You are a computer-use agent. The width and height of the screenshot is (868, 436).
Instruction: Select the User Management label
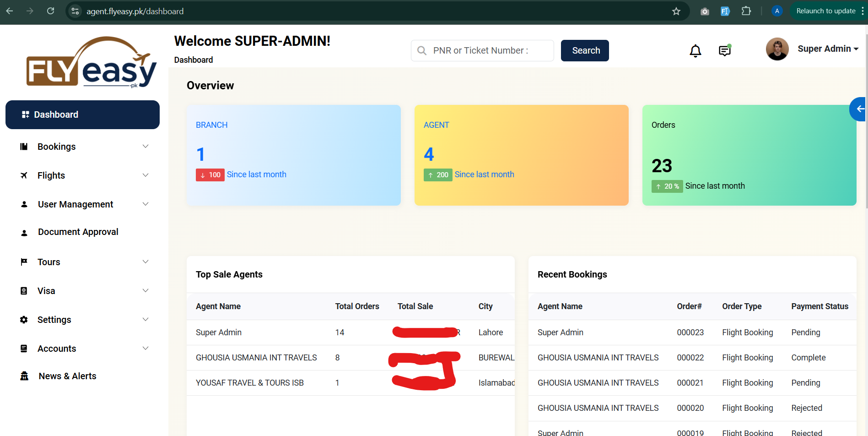click(75, 204)
